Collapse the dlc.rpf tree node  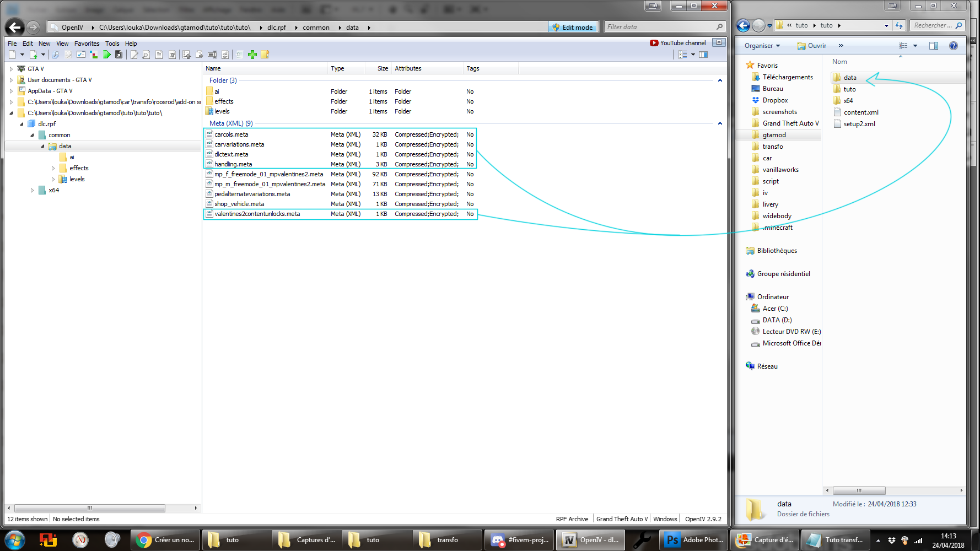click(21, 124)
